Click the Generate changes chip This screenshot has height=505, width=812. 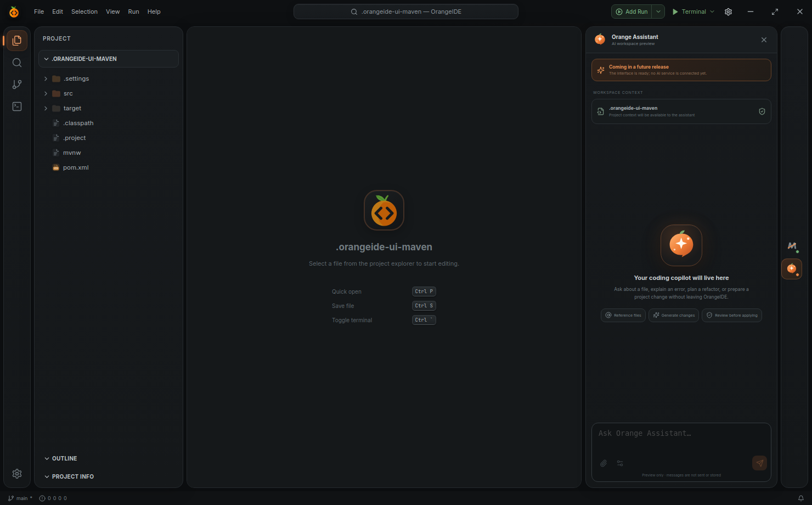(x=674, y=316)
